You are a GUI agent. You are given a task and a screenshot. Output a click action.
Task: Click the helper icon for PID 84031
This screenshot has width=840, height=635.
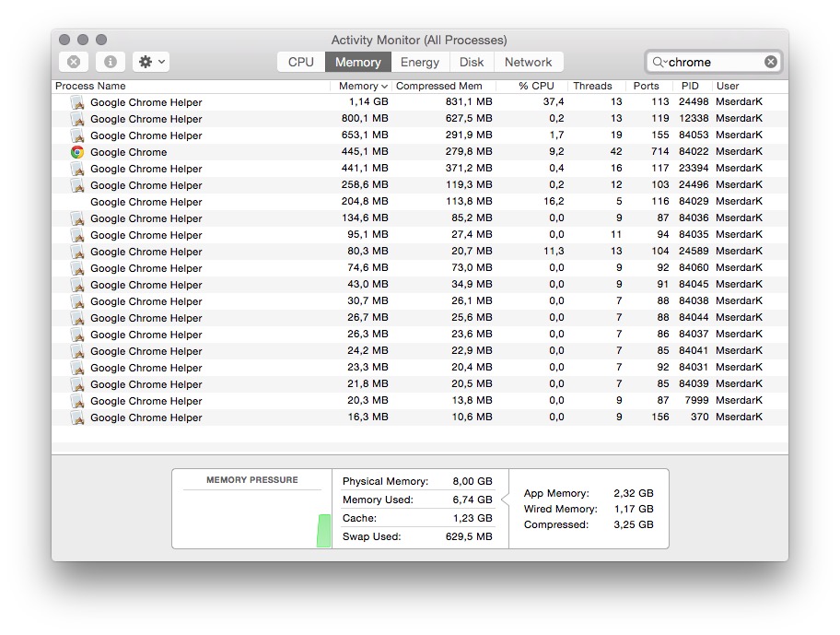pyautogui.click(x=77, y=368)
